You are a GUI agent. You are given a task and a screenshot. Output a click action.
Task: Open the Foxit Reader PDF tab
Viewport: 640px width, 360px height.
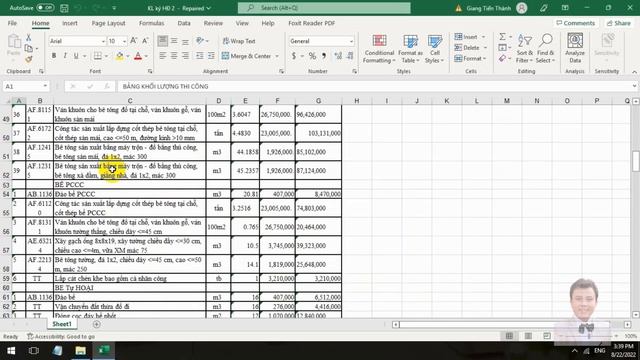(x=311, y=23)
